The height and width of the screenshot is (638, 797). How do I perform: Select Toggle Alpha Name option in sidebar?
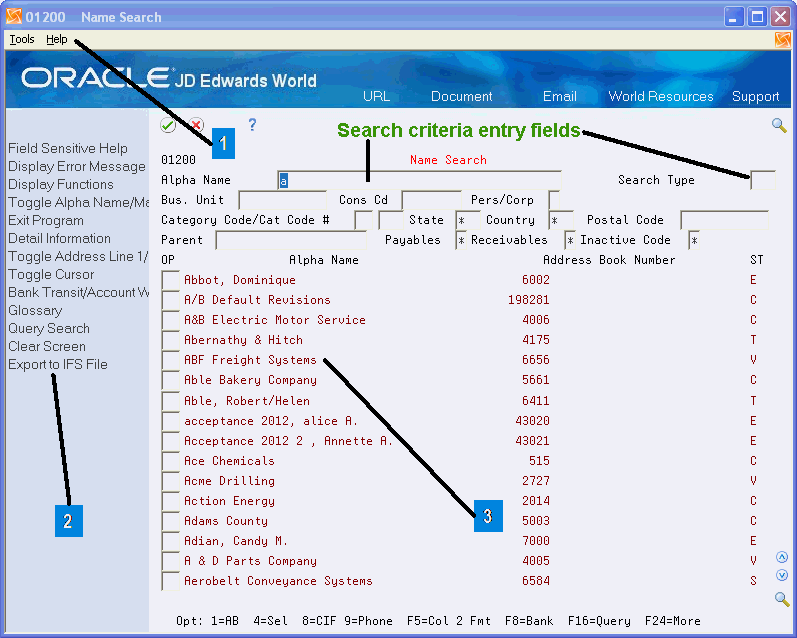pyautogui.click(x=78, y=202)
